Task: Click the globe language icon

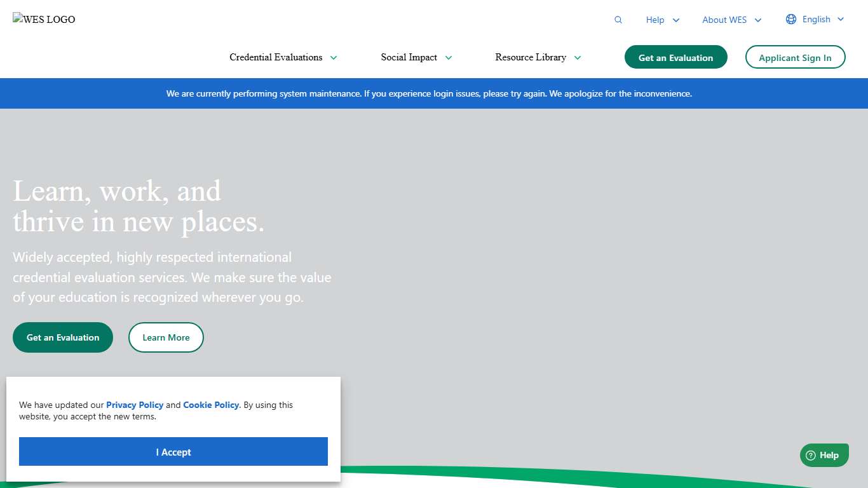Action: click(x=790, y=19)
